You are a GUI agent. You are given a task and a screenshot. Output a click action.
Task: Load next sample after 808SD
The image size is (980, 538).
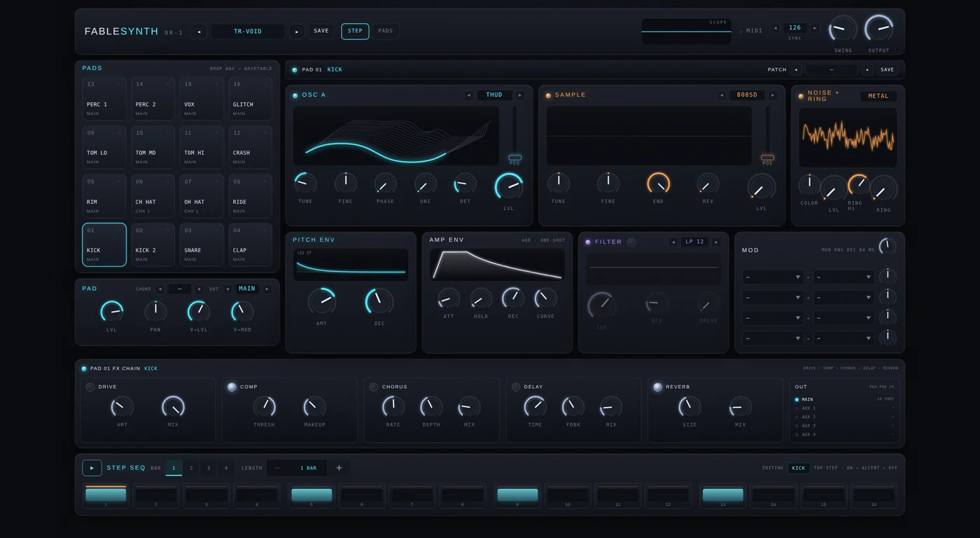click(x=773, y=95)
